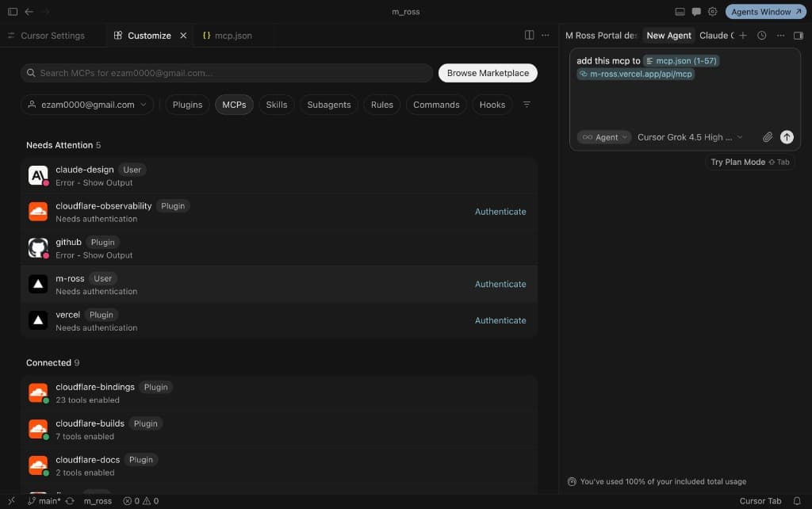Click the paperclip attach icon
The height and width of the screenshot is (509, 812).
tap(767, 137)
